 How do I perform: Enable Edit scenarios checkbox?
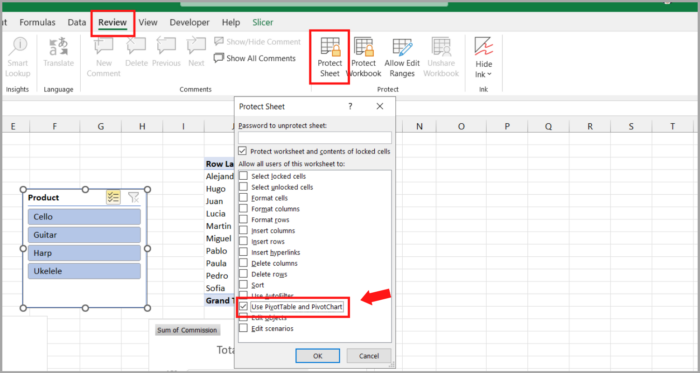pyautogui.click(x=243, y=328)
